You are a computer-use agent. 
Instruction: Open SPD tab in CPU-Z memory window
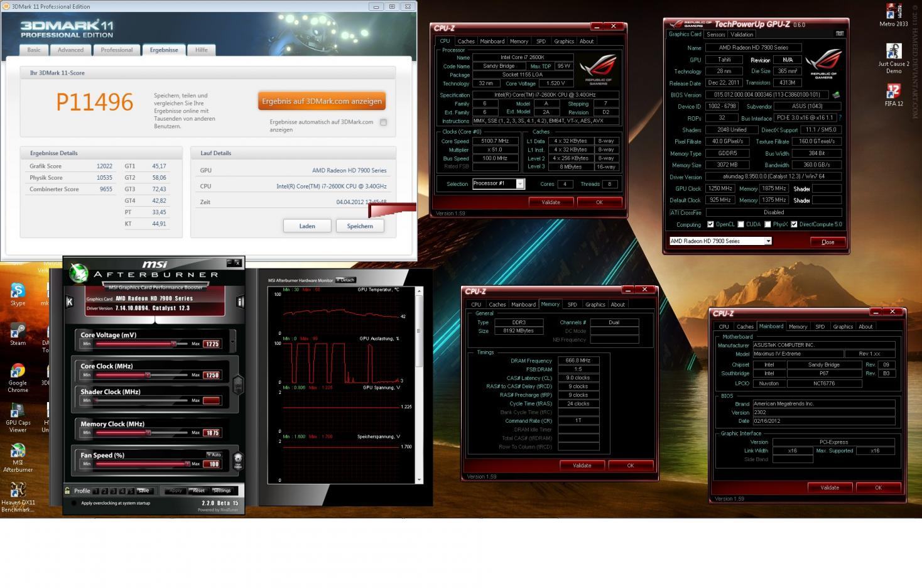(x=572, y=305)
